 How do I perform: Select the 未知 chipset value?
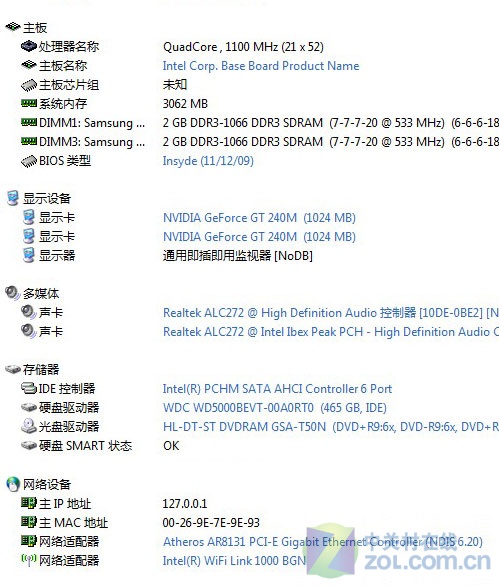[x=175, y=84]
